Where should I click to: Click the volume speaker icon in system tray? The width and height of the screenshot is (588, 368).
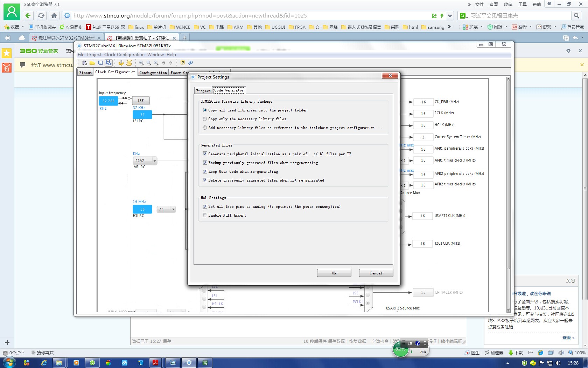[558, 363]
